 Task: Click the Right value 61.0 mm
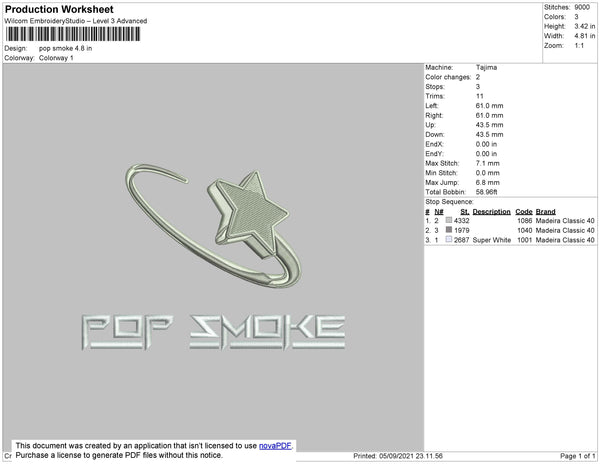(489, 115)
